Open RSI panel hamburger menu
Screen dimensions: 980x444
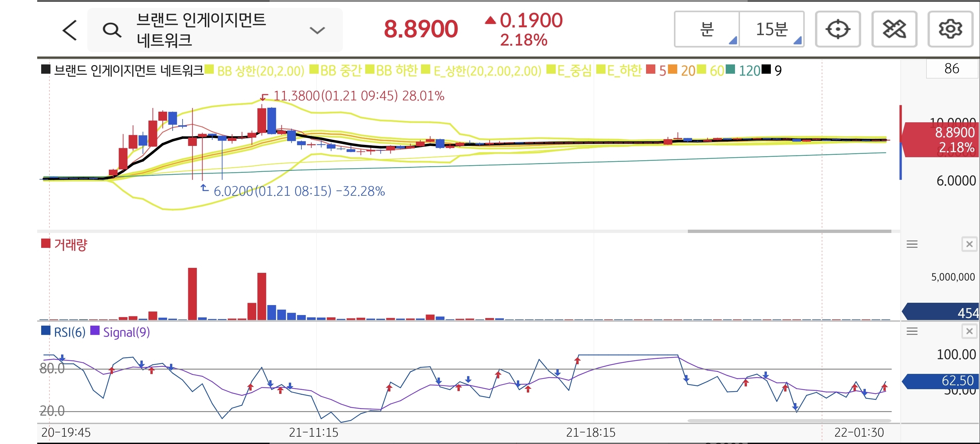[912, 331]
